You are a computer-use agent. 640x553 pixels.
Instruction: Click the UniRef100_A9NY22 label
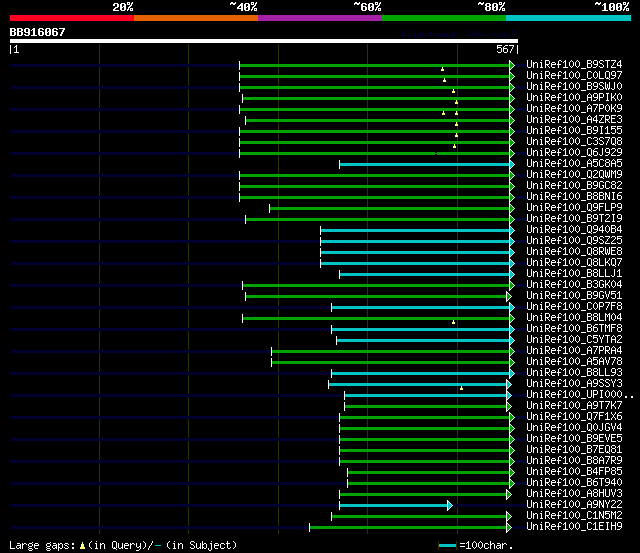pos(574,505)
